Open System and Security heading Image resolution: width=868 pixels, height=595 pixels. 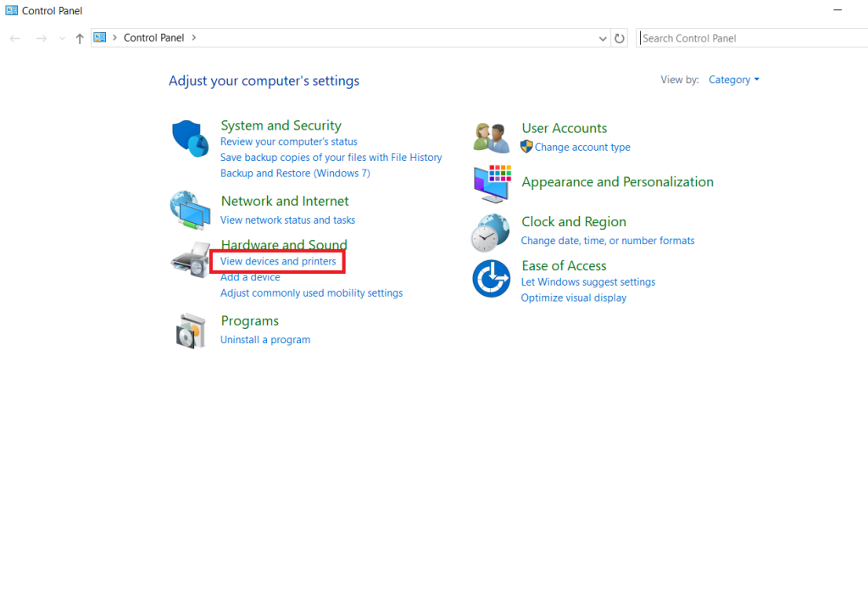[281, 125]
